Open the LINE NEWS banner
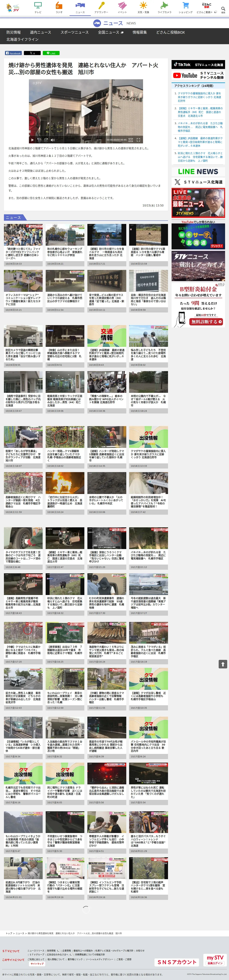This screenshot has height=980, width=229. [198, 172]
